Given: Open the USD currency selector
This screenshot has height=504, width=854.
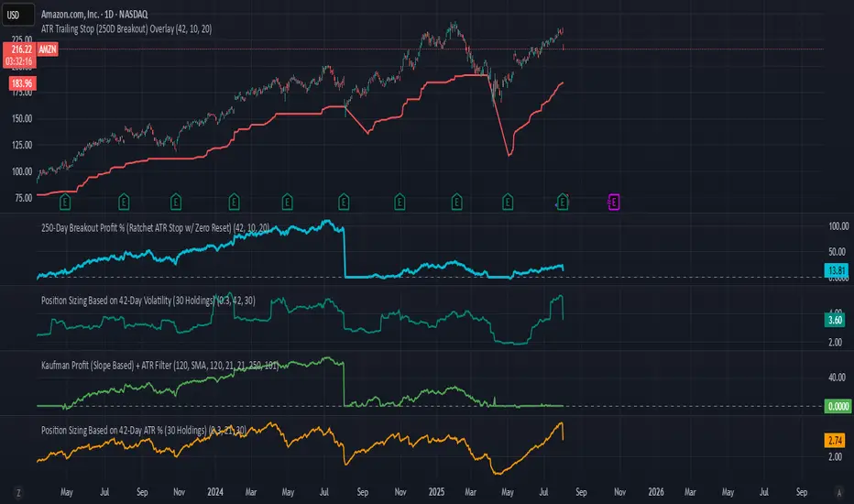Looking at the screenshot, I should (18, 15).
